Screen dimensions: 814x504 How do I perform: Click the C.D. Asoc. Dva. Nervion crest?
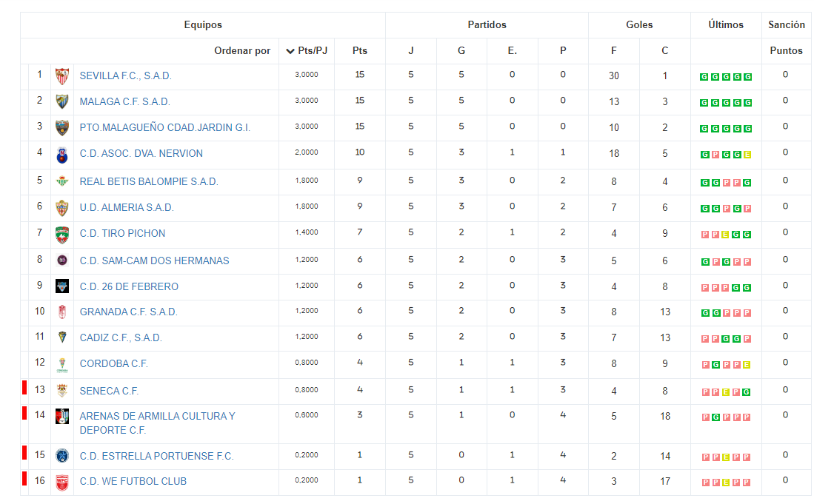(x=61, y=155)
